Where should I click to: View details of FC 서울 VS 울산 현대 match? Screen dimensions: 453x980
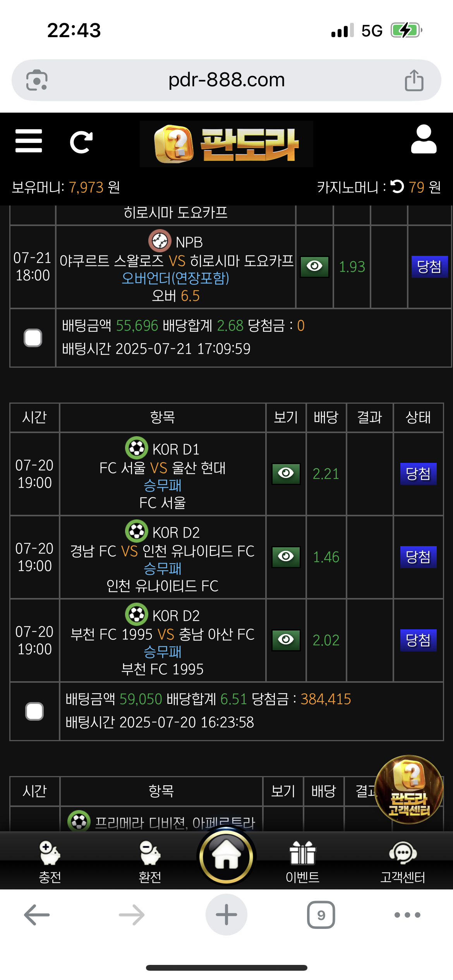pyautogui.click(x=286, y=474)
